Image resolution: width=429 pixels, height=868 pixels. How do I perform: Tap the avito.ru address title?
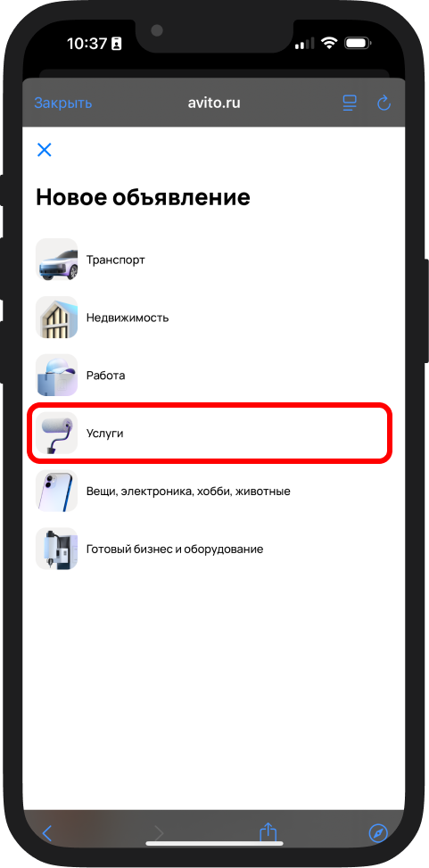[214, 103]
